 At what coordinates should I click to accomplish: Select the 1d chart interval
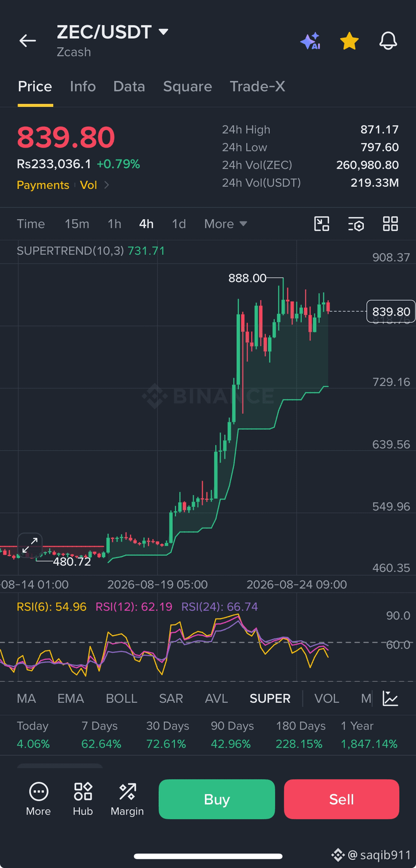179,224
